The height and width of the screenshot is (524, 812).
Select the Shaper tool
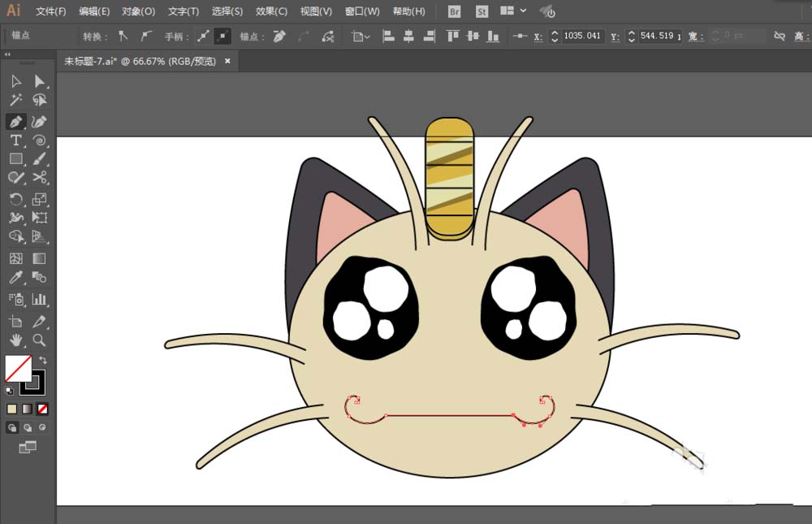(16, 178)
